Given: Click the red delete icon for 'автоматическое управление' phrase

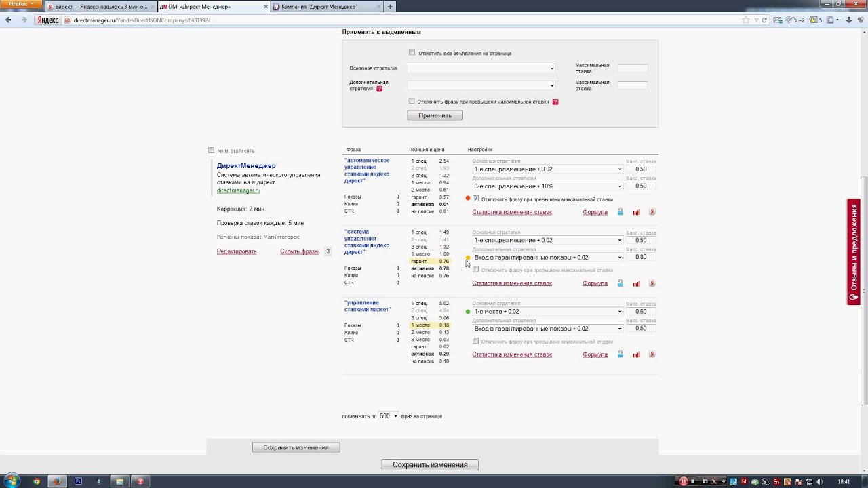Looking at the screenshot, I should (x=652, y=212).
